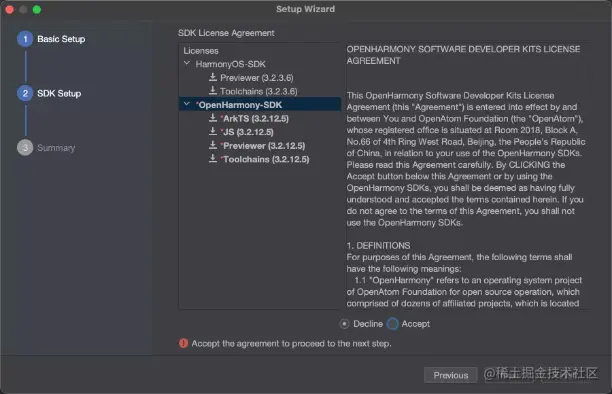The width and height of the screenshot is (612, 394).
Task: Click the red error icon beside agreement warning
Action: [x=183, y=343]
